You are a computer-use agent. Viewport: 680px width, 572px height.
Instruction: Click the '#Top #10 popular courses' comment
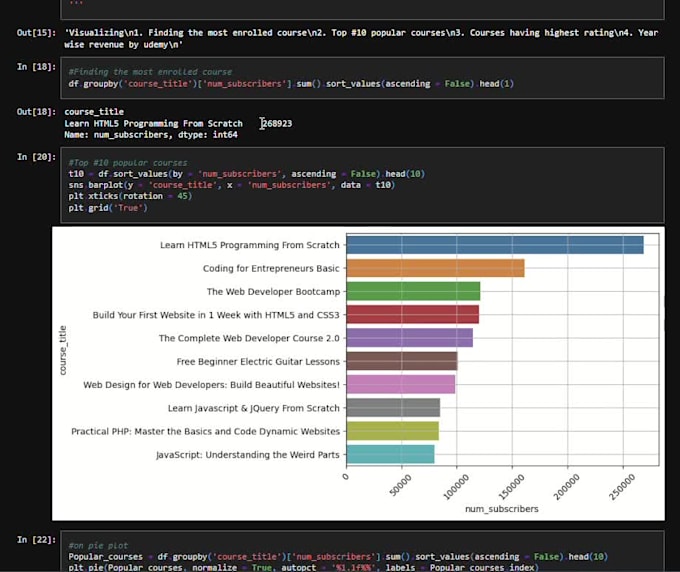[127, 162]
